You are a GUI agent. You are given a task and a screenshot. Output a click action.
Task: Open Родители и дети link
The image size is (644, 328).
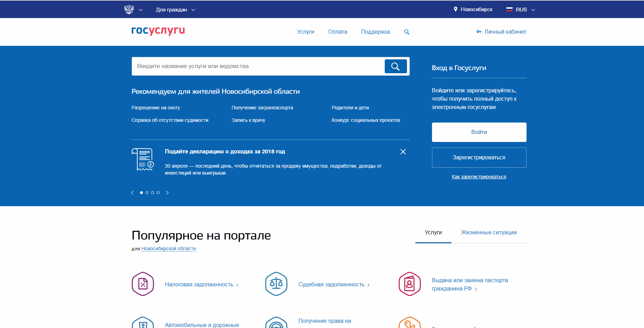(x=350, y=108)
